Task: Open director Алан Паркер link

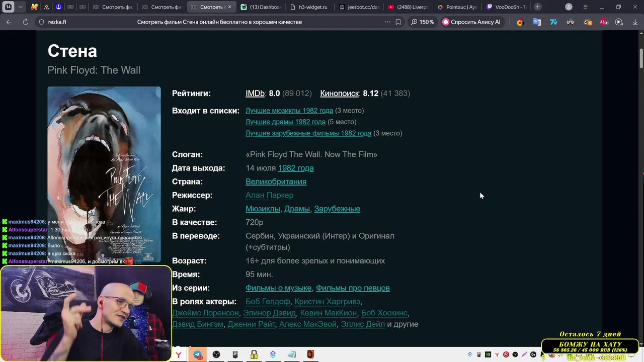Action: click(269, 196)
